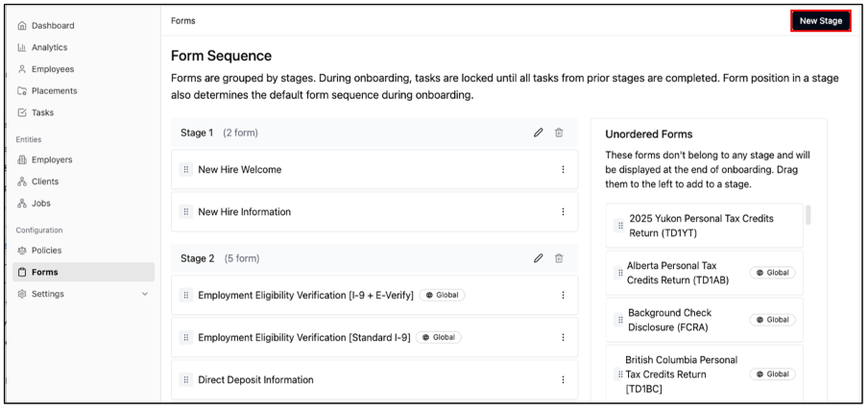Click Yukon TD1YT form drag handle
868x409 pixels.
(620, 226)
